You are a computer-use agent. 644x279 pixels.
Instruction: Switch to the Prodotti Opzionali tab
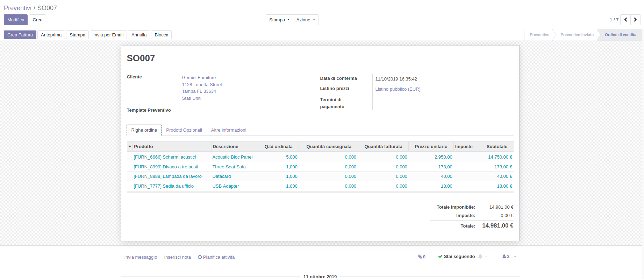[184, 130]
